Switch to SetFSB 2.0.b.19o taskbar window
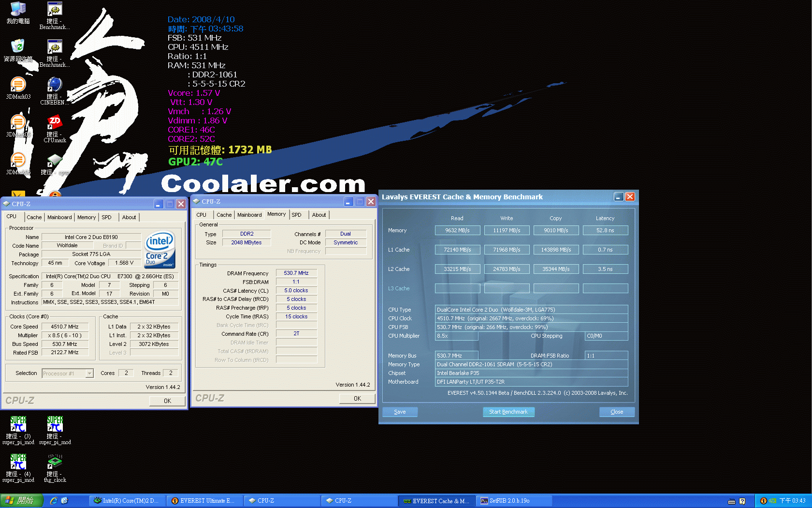Viewport: 812px width, 508px height. (x=514, y=501)
